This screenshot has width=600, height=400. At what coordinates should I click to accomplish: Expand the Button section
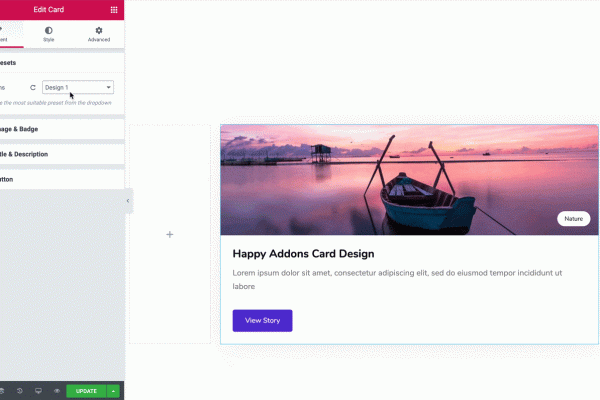tap(61, 180)
